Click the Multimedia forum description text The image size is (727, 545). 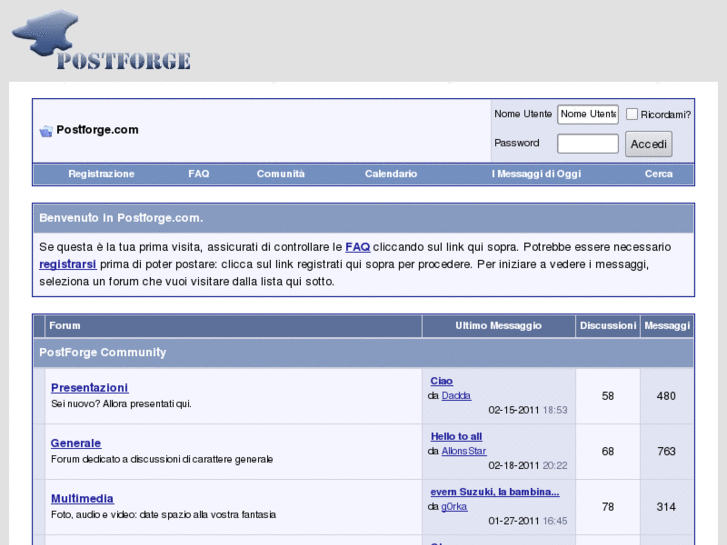click(x=163, y=515)
